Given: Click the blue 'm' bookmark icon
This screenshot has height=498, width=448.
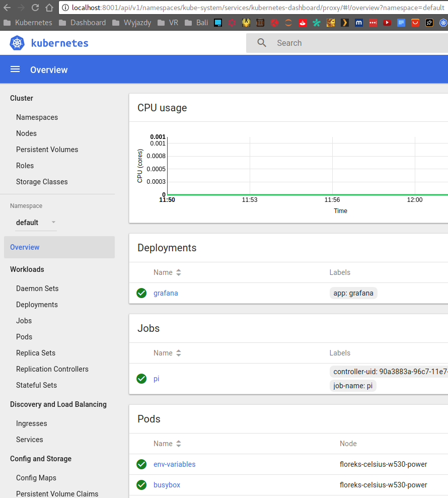Looking at the screenshot, I should pos(359,23).
